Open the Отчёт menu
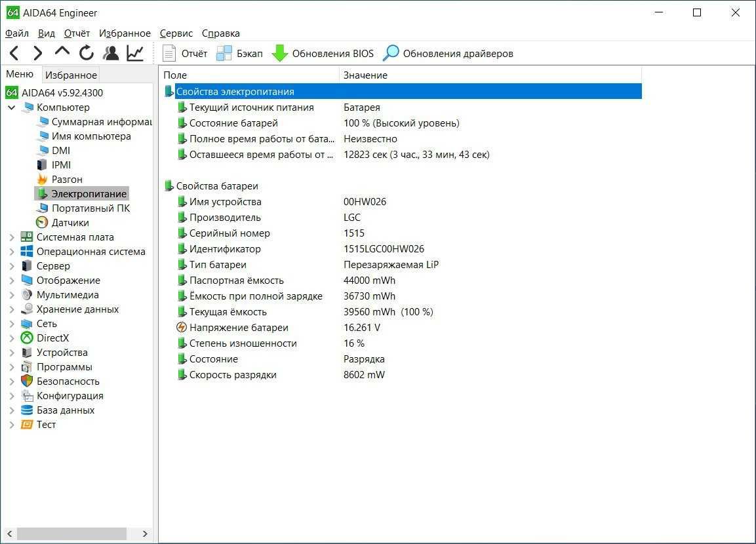This screenshot has width=756, height=544. pyautogui.click(x=77, y=33)
